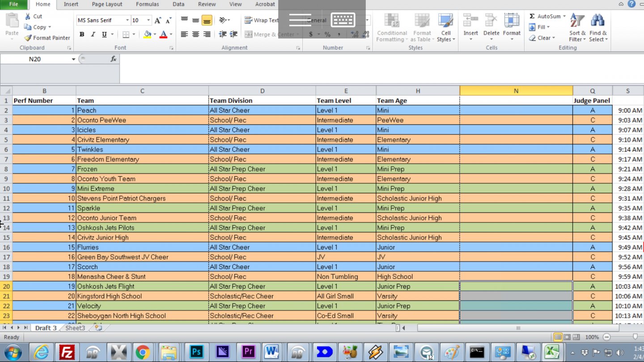The height and width of the screenshot is (362, 644).
Task: Switch to the Page Layout ribbon tab
Action: click(107, 4)
